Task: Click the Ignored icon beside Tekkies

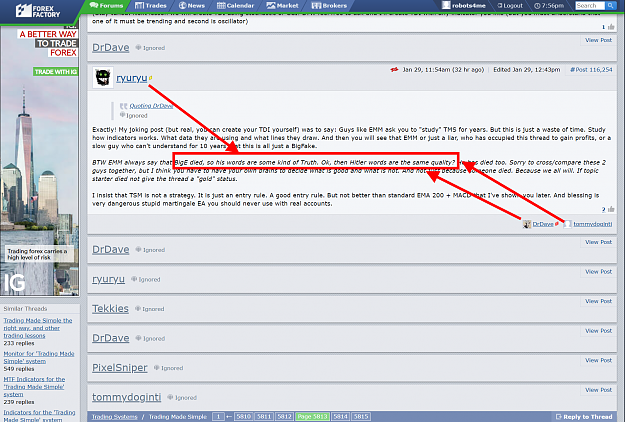Action: point(138,308)
